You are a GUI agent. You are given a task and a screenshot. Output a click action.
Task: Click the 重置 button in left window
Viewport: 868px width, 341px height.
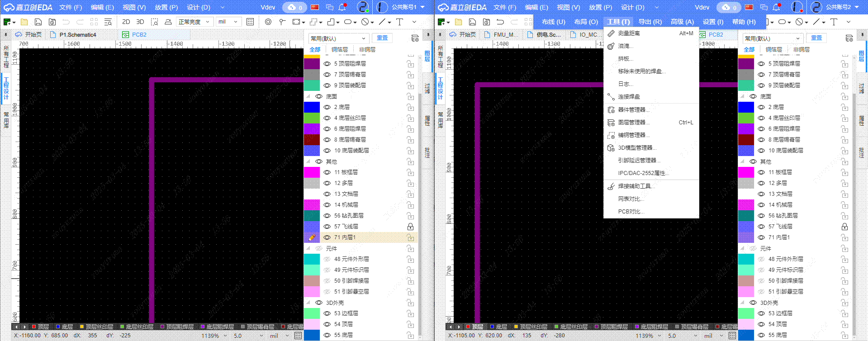(382, 38)
